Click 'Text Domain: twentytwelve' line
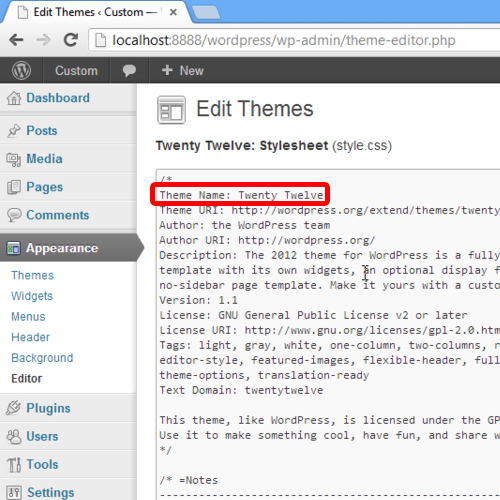The height and width of the screenshot is (500, 500). [241, 390]
